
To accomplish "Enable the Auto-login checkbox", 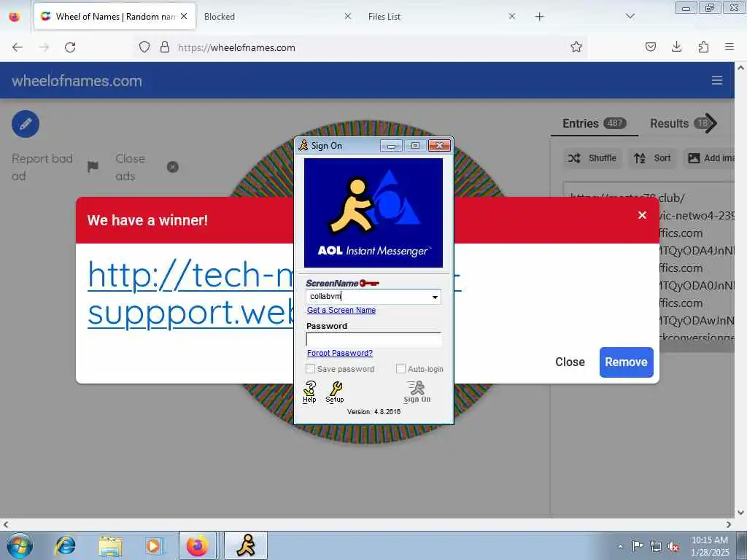I will pyautogui.click(x=400, y=368).
